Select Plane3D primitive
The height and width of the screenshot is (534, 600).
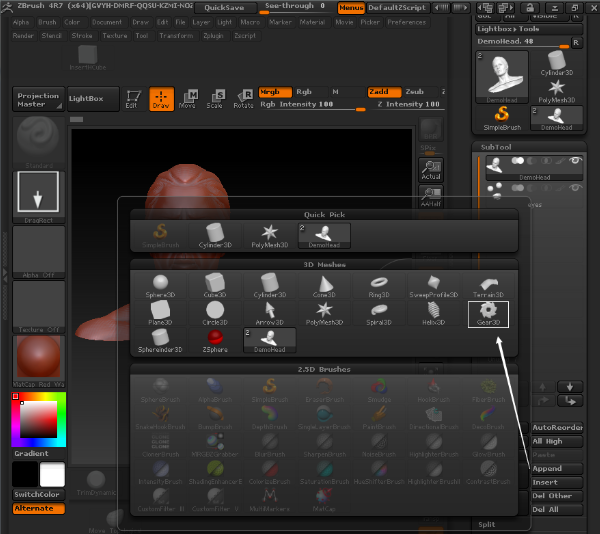(x=160, y=314)
